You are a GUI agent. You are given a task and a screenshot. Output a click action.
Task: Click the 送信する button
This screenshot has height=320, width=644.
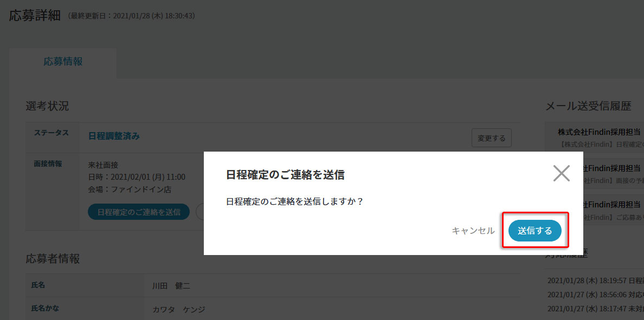point(534,231)
